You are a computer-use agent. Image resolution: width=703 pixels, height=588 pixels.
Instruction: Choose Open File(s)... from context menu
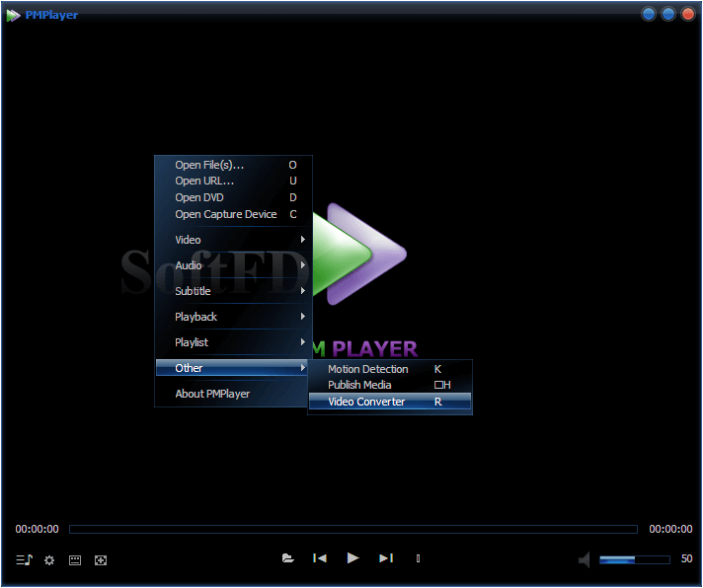(x=233, y=165)
